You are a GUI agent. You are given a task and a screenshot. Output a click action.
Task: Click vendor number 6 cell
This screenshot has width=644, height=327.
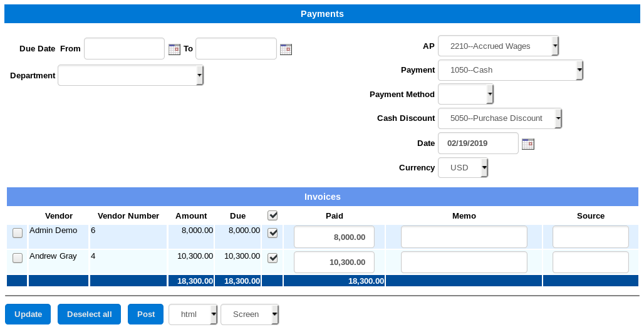(x=128, y=237)
